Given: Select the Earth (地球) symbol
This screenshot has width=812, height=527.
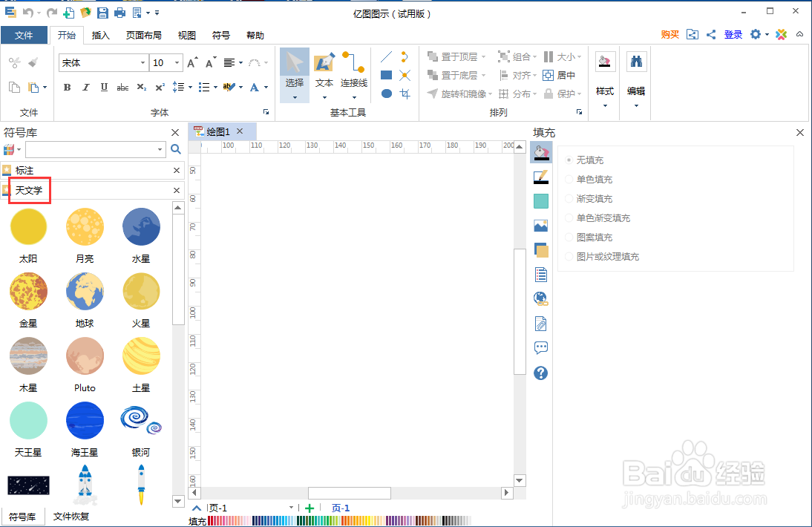Looking at the screenshot, I should [x=85, y=292].
